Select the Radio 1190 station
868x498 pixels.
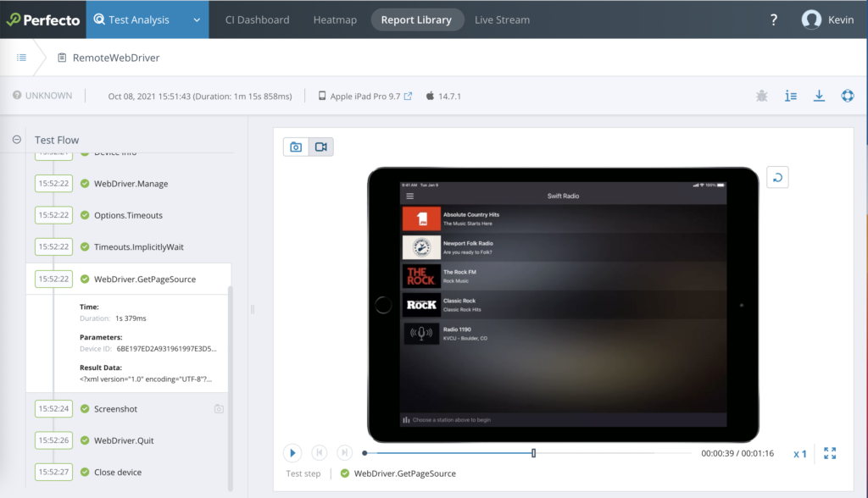pyautogui.click(x=564, y=334)
